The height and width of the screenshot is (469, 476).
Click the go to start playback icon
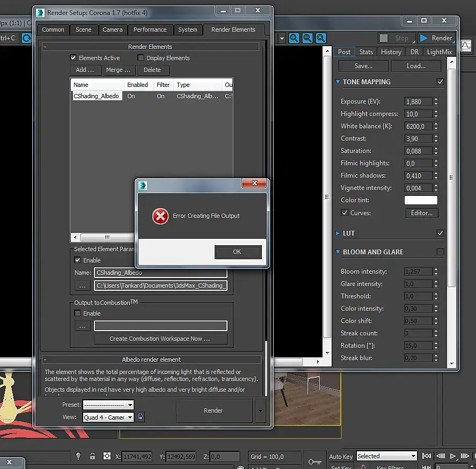(x=427, y=456)
